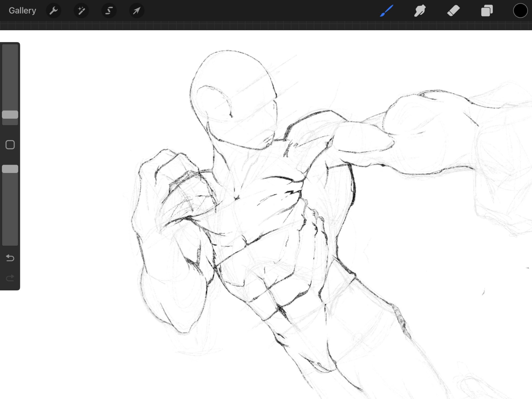Viewport: 532px width, 399px height.
Task: Undo the last stroke
Action: point(10,258)
